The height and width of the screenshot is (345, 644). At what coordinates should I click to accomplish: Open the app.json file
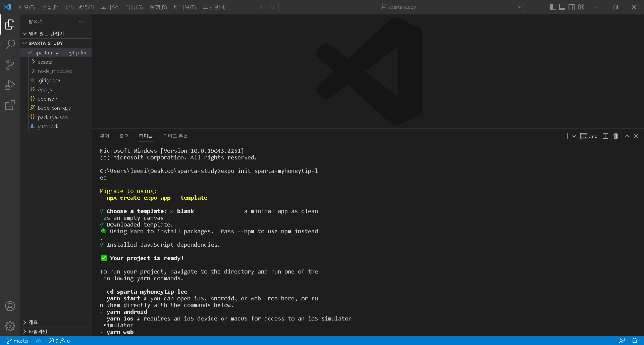56,99
